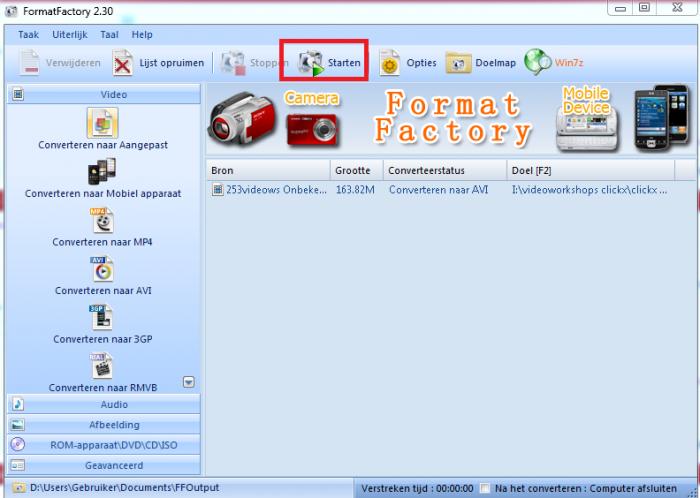Viewport: 700px width, 498px height.
Task: Maximize the FormatFactory window
Action: [645, 7]
